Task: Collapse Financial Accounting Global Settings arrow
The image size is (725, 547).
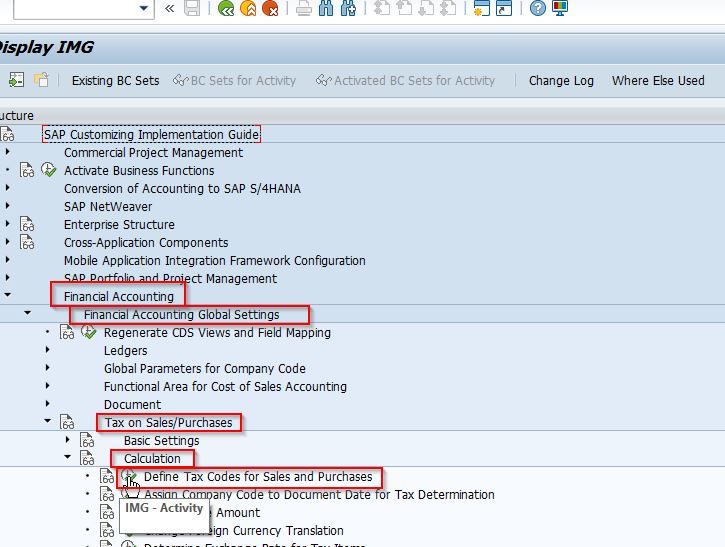Action: [x=27, y=313]
